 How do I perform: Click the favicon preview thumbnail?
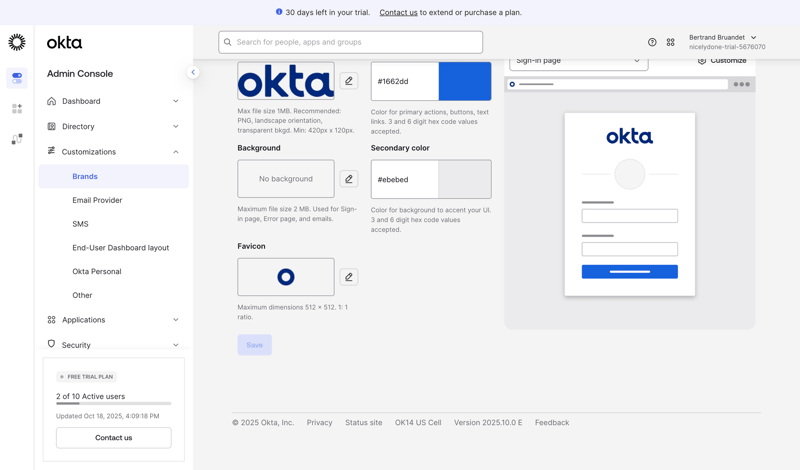click(x=286, y=277)
